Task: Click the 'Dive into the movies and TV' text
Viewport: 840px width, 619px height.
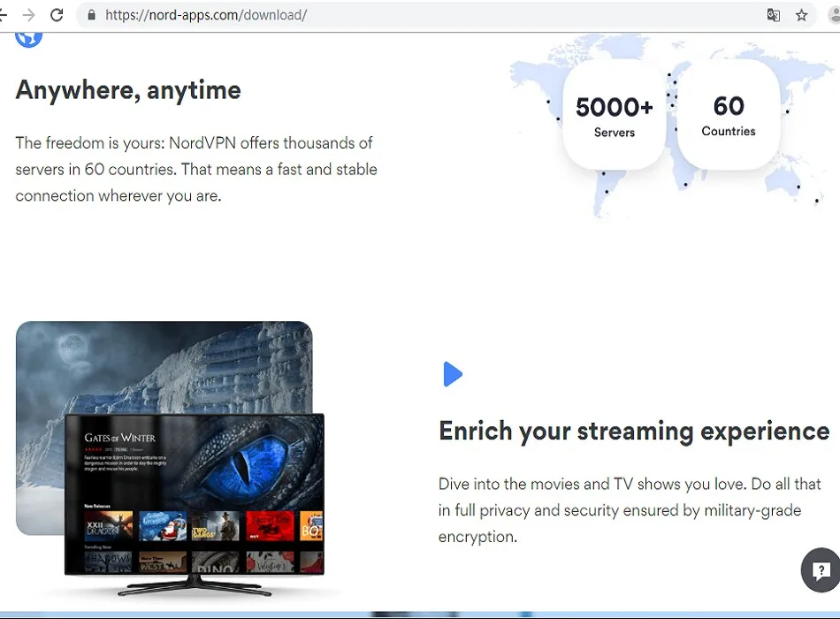Action: 536,484
